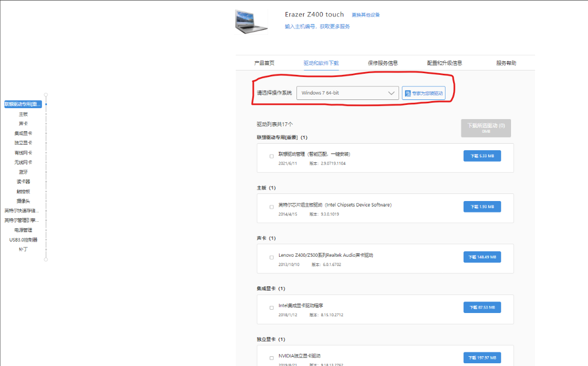Switch to the 产品首页 tab
This screenshot has height=366, width=588.
pos(264,63)
